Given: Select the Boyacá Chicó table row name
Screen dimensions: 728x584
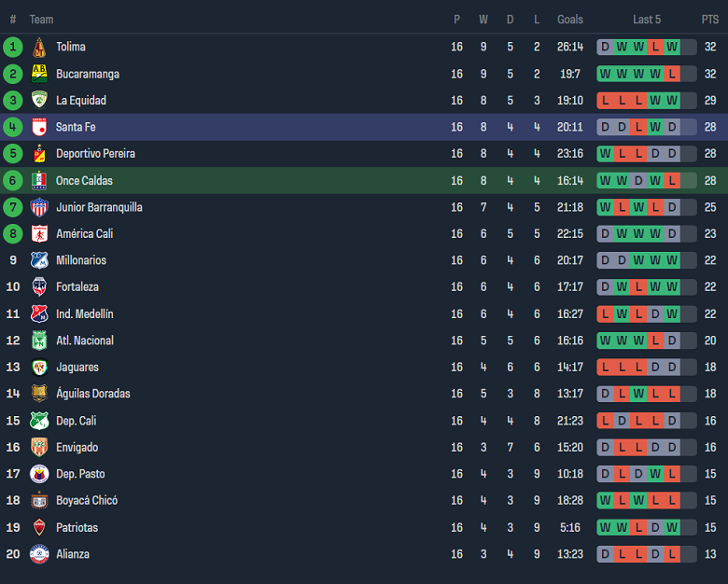Looking at the screenshot, I should (87, 501).
